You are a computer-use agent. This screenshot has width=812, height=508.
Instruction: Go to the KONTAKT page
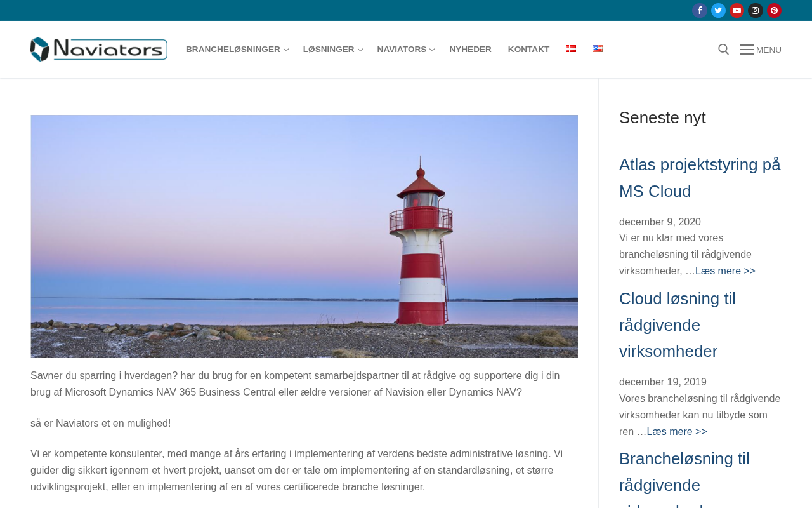click(528, 50)
